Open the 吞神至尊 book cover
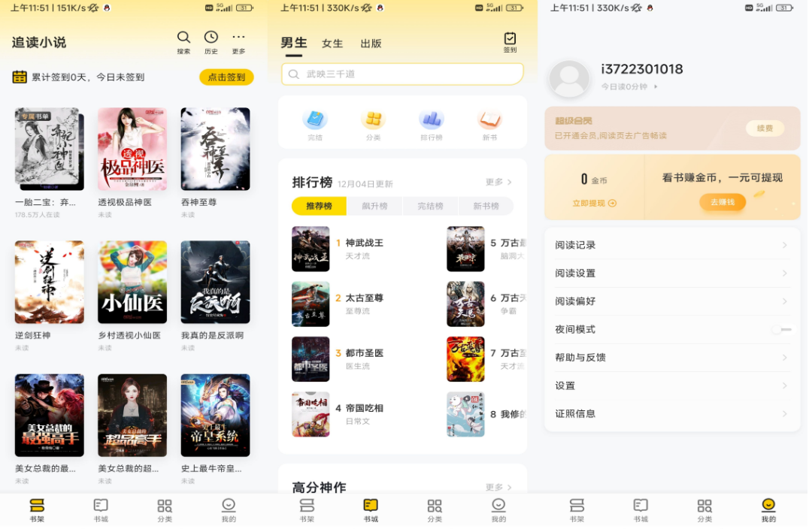 [x=215, y=149]
